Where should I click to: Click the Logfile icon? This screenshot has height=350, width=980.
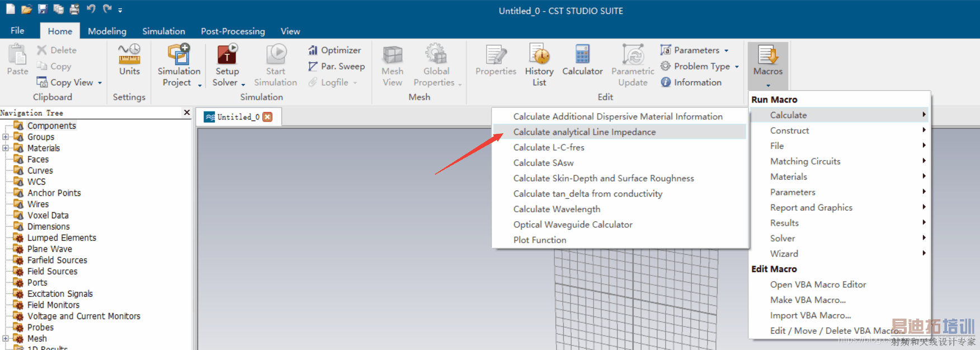point(313,82)
